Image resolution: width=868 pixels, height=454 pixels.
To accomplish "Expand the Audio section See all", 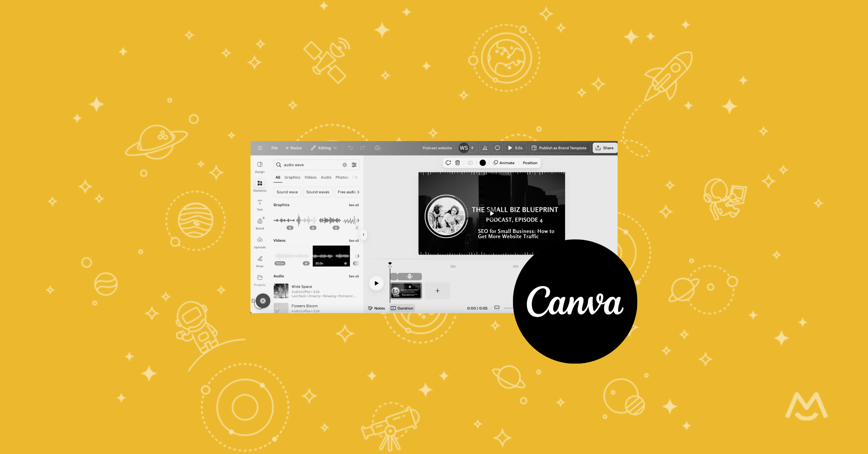I will [354, 276].
